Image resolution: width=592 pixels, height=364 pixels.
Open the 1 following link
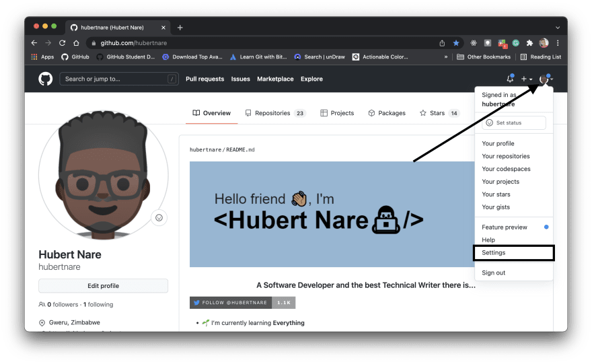(98, 304)
